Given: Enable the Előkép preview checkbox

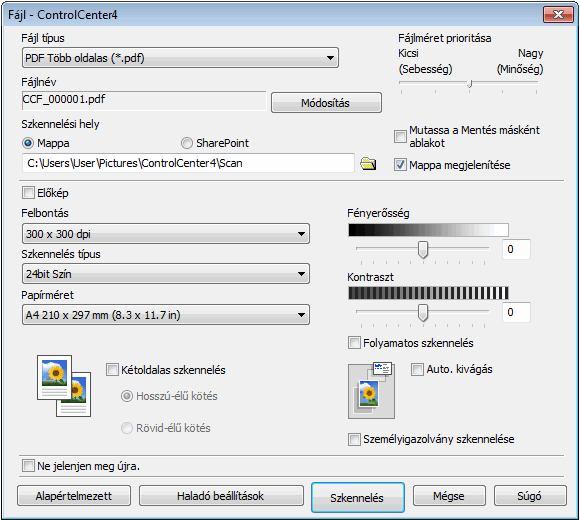Looking at the screenshot, I should 28,193.
